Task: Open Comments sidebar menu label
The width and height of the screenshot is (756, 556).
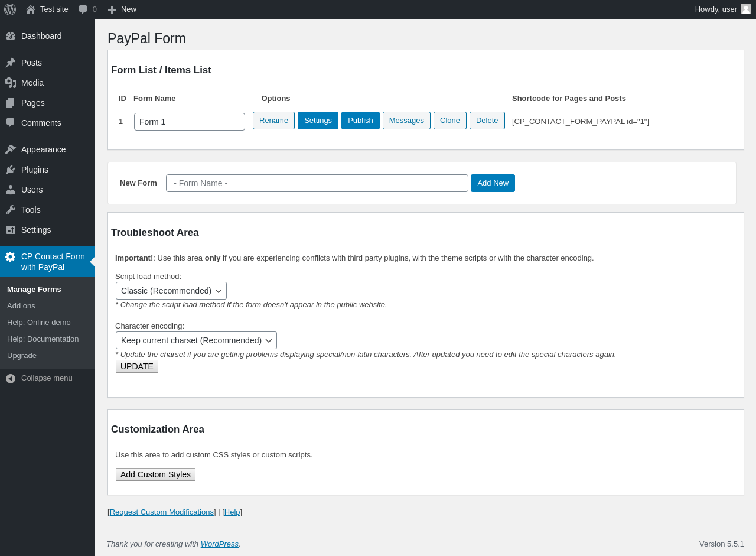Action: pyautogui.click(x=41, y=123)
